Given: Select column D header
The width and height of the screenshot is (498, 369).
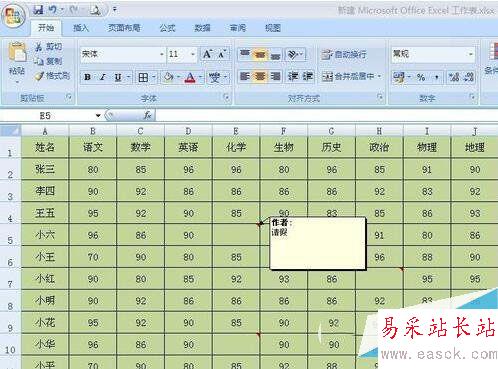Looking at the screenshot, I should 188,131.
